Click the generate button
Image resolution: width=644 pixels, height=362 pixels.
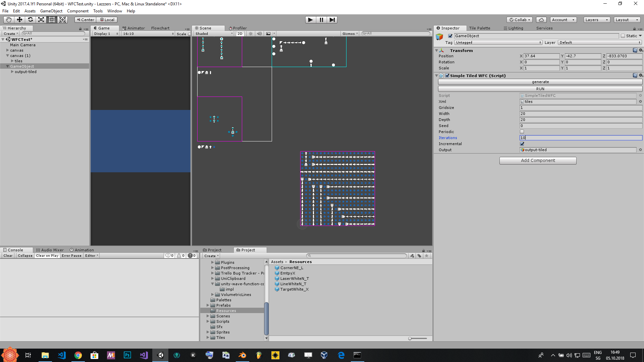click(x=540, y=82)
